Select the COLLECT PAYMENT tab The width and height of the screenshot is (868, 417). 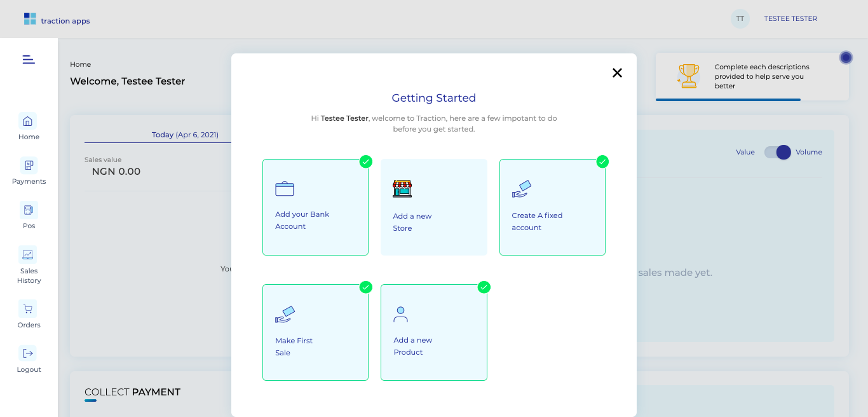(132, 392)
